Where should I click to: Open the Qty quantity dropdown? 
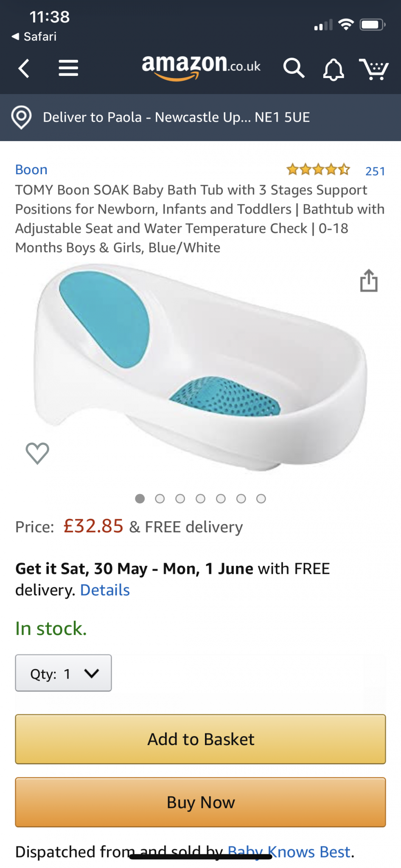(x=64, y=673)
